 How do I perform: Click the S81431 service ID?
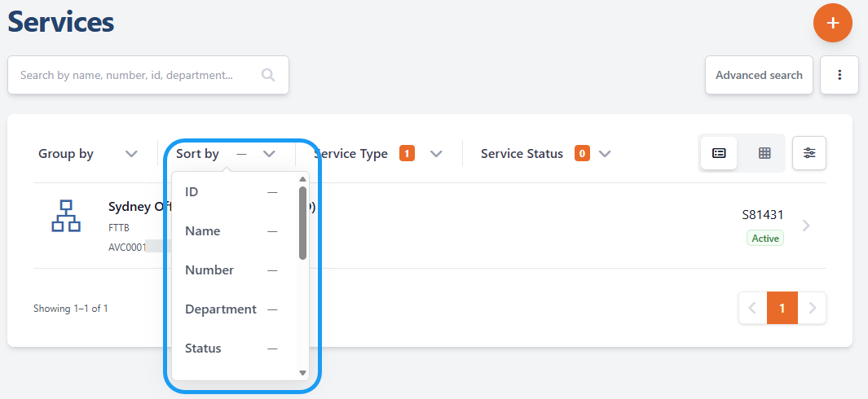point(763,215)
